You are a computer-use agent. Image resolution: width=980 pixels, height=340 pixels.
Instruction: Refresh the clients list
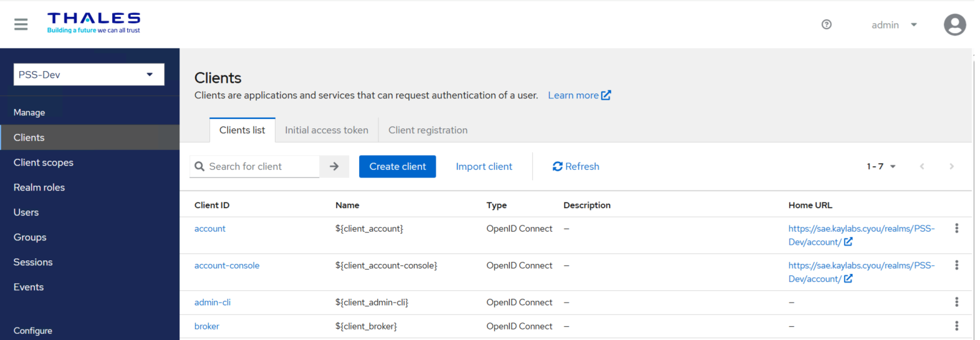(575, 166)
